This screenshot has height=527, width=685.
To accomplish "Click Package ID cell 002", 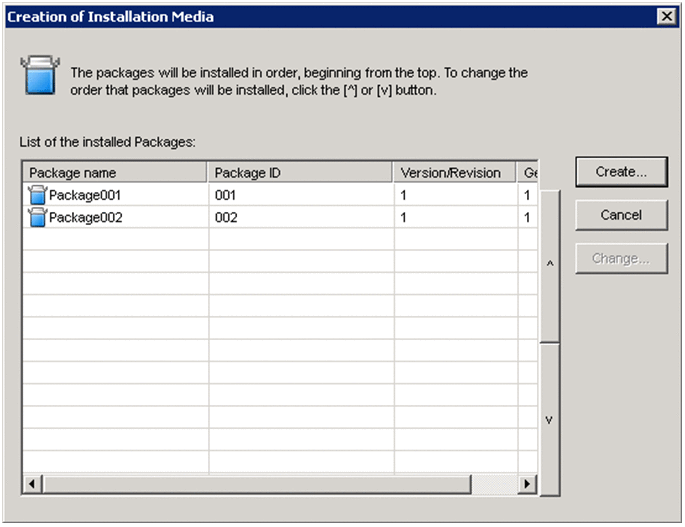I will [x=301, y=217].
